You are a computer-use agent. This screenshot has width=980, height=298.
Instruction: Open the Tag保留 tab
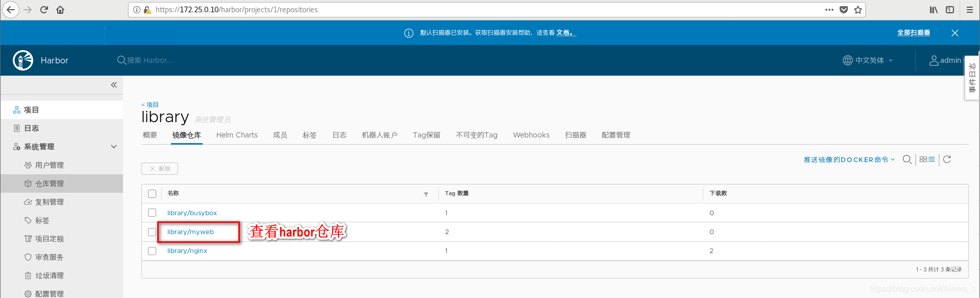click(x=427, y=135)
